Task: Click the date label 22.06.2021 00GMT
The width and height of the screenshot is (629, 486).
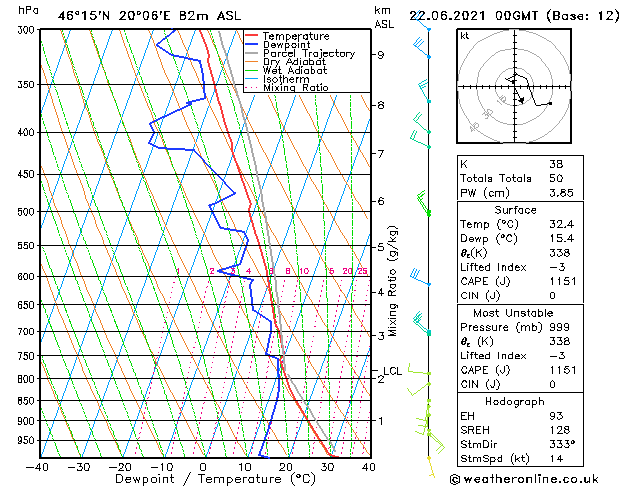Action: pos(473,16)
